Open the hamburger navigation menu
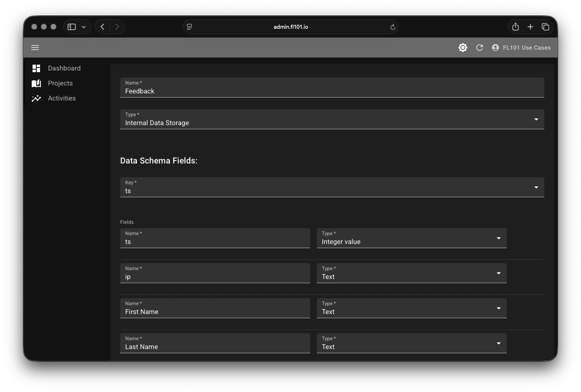This screenshot has height=392, width=581. [x=35, y=48]
